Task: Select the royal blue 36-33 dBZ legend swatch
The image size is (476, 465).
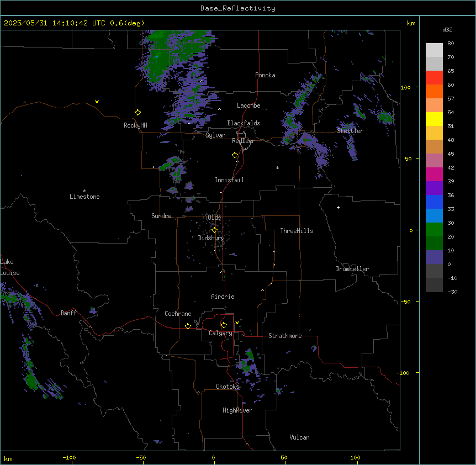Action: tap(434, 202)
